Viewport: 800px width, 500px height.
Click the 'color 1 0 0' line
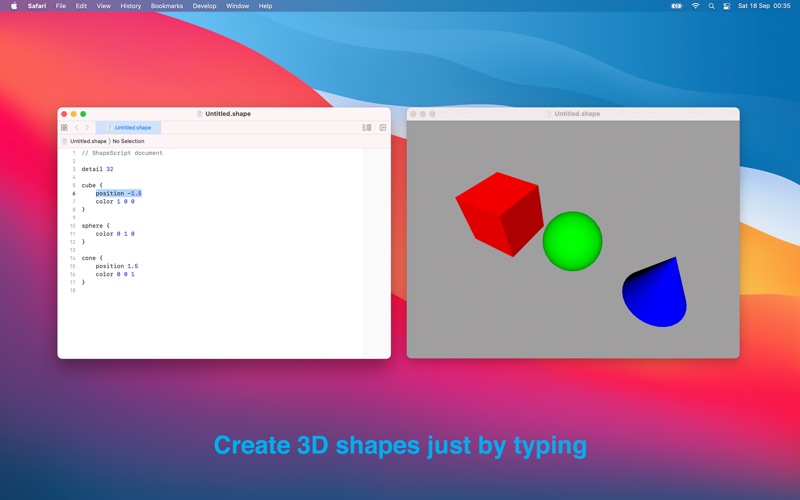point(115,202)
